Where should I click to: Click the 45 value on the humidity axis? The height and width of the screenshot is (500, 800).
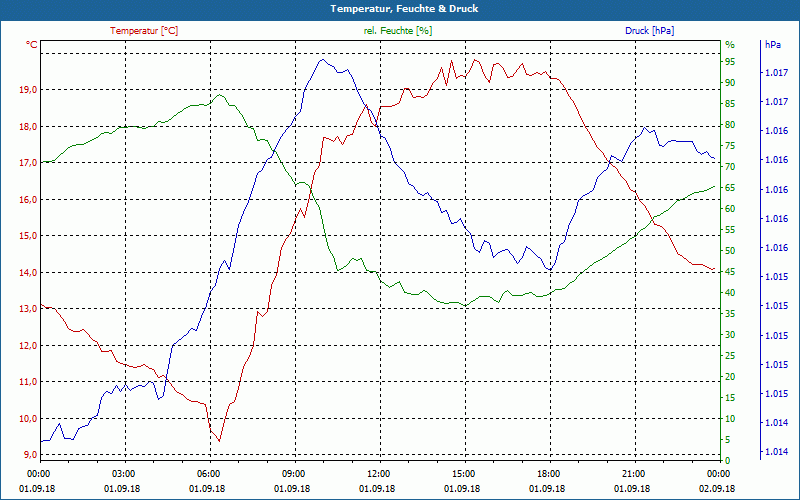(730, 272)
